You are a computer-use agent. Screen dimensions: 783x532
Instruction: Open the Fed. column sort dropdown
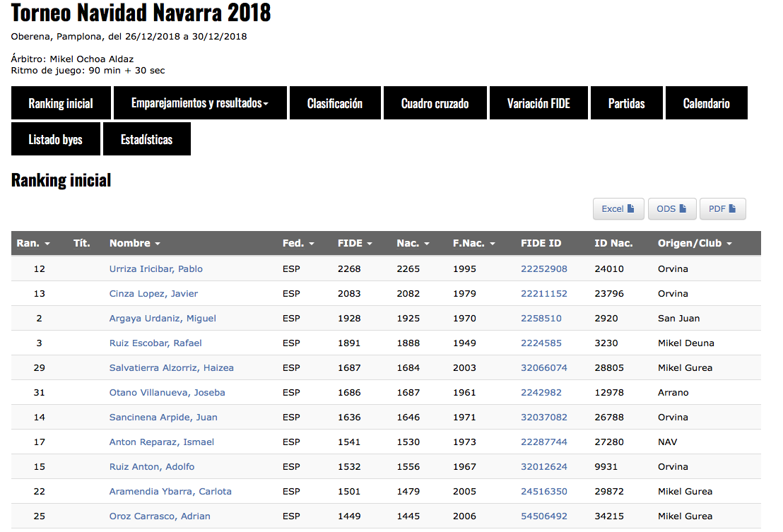pyautogui.click(x=312, y=242)
